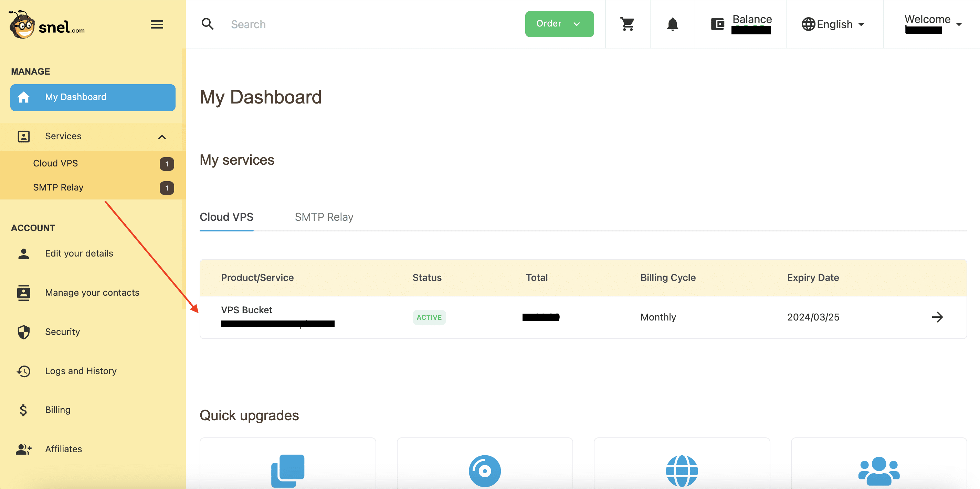The image size is (980, 489).
Task: Open Logs and History
Action: 81,371
